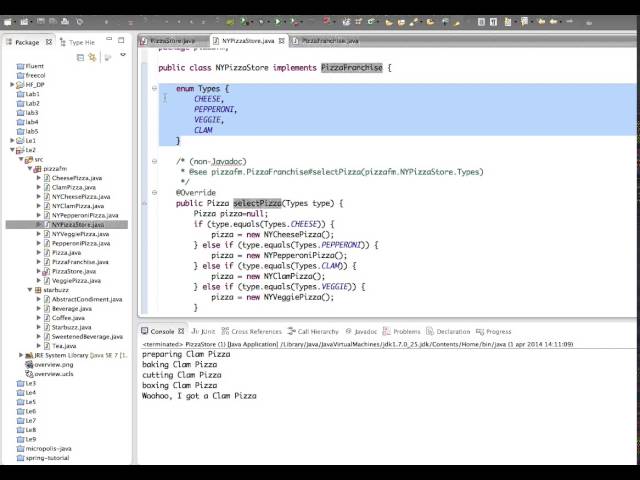Click Link with Editor icon in Package Explorer

92,58
